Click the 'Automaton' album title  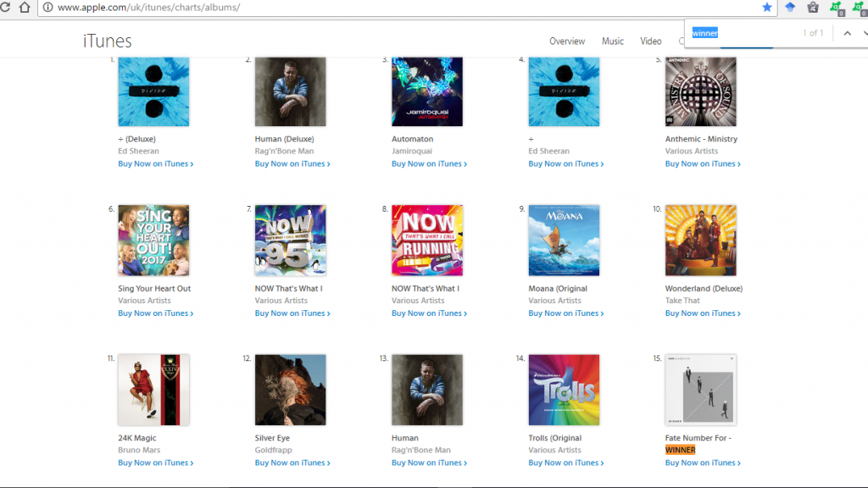coord(413,139)
